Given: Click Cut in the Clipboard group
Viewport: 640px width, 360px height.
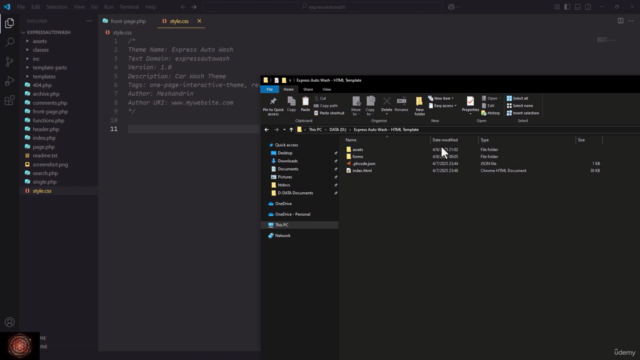Looking at the screenshot, I should pyautogui.click(x=320, y=98).
